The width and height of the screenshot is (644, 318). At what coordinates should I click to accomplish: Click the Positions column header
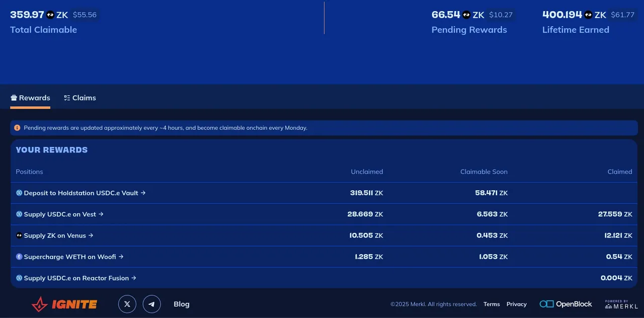pyautogui.click(x=29, y=172)
